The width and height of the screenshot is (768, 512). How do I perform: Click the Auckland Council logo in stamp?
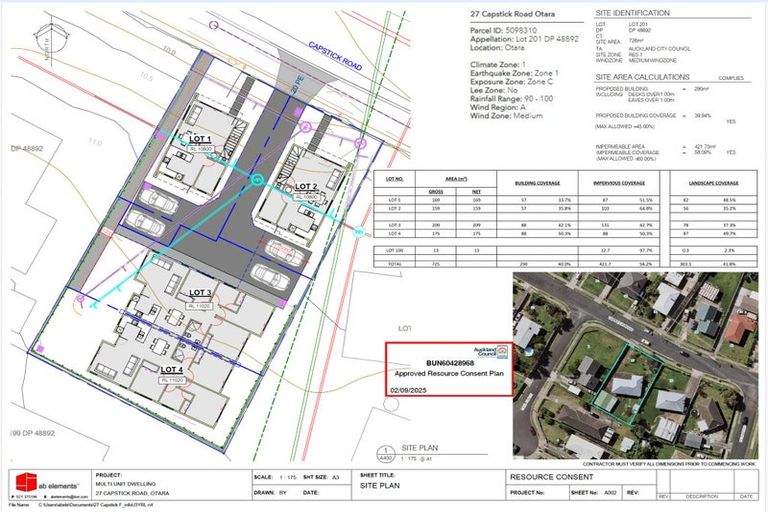coord(492,351)
